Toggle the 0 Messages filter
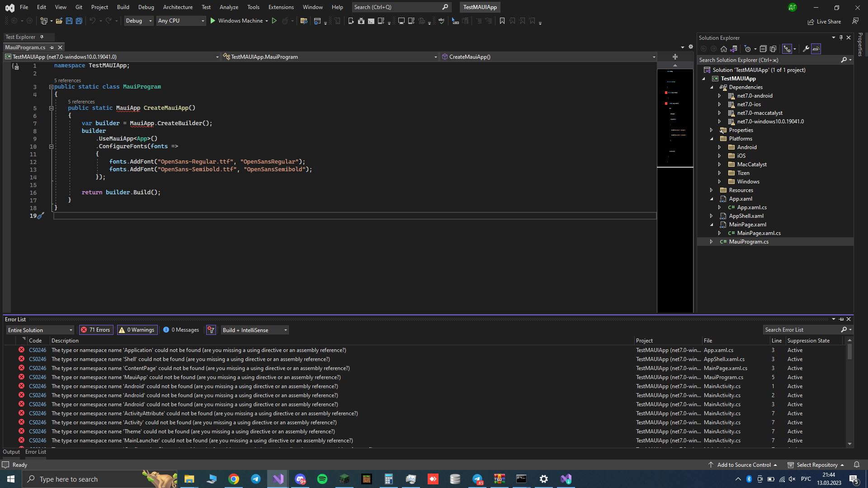The image size is (868, 488). coord(181,330)
